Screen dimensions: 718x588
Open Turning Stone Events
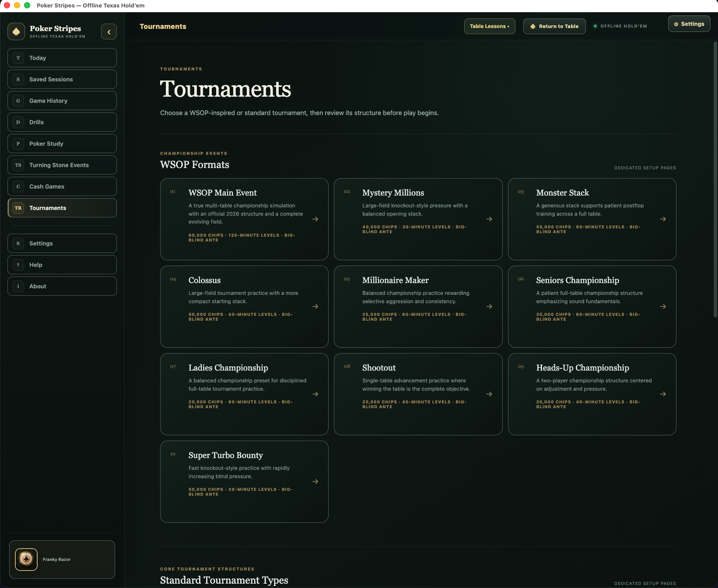62,165
